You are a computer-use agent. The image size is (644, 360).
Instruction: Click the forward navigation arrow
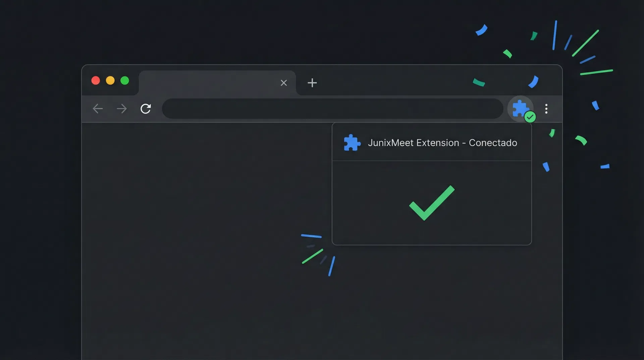pos(122,108)
